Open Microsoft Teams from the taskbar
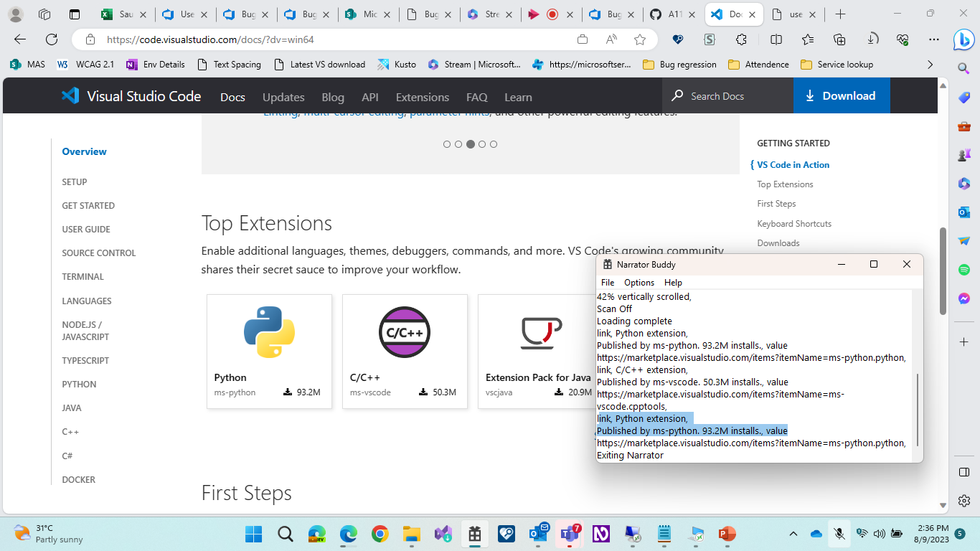This screenshot has width=980, height=551. click(569, 534)
